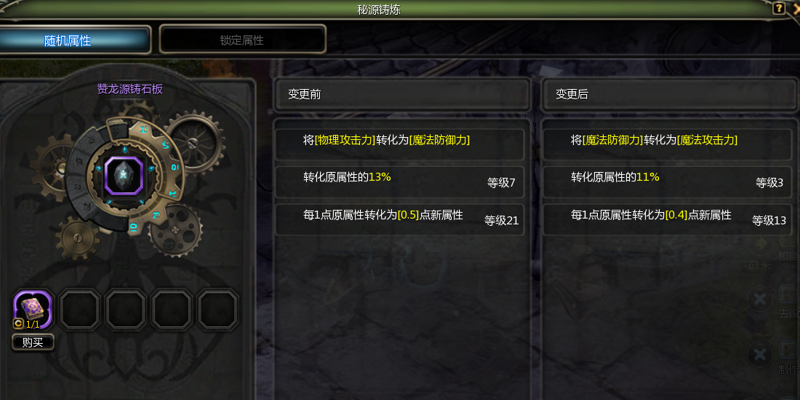
Task: Switch to the 随机属性 tab
Action: (x=67, y=40)
